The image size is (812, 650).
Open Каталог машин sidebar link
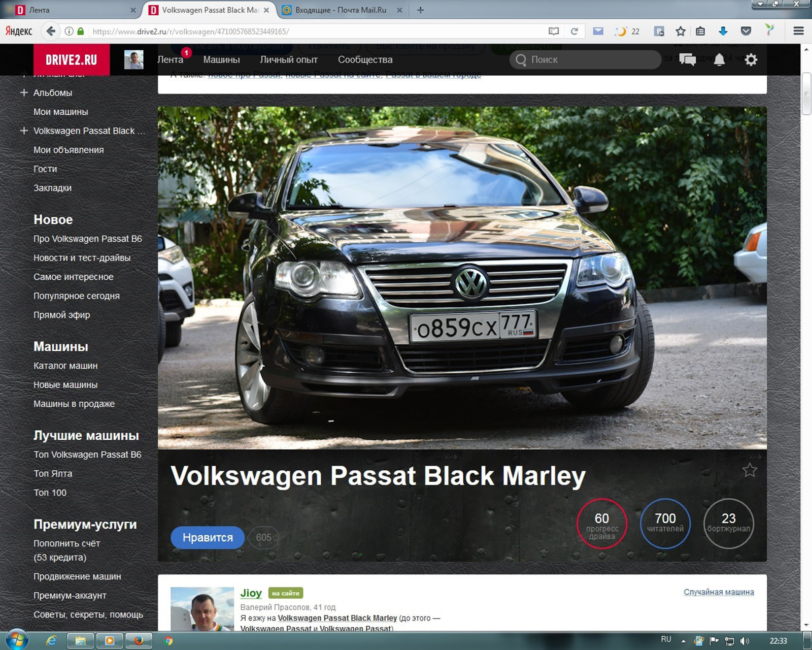(65, 366)
